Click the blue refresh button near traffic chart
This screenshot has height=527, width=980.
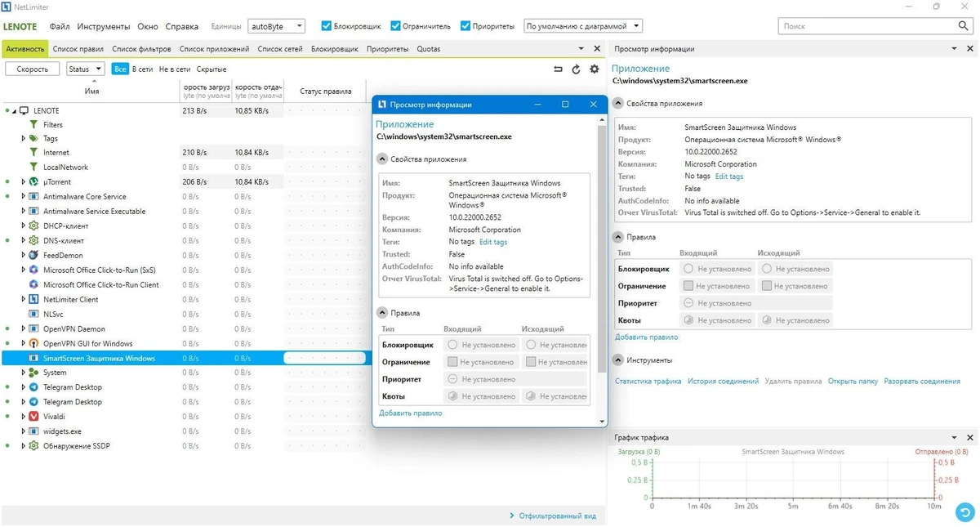965,512
